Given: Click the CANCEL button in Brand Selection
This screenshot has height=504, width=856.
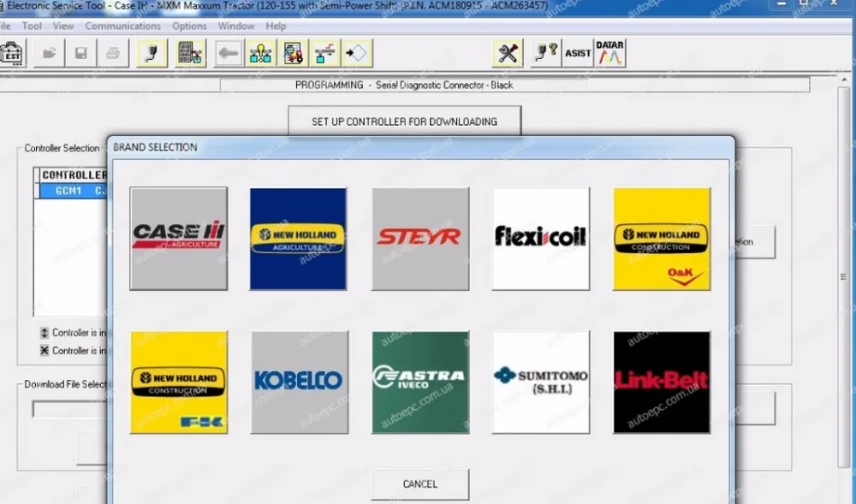Looking at the screenshot, I should (419, 483).
